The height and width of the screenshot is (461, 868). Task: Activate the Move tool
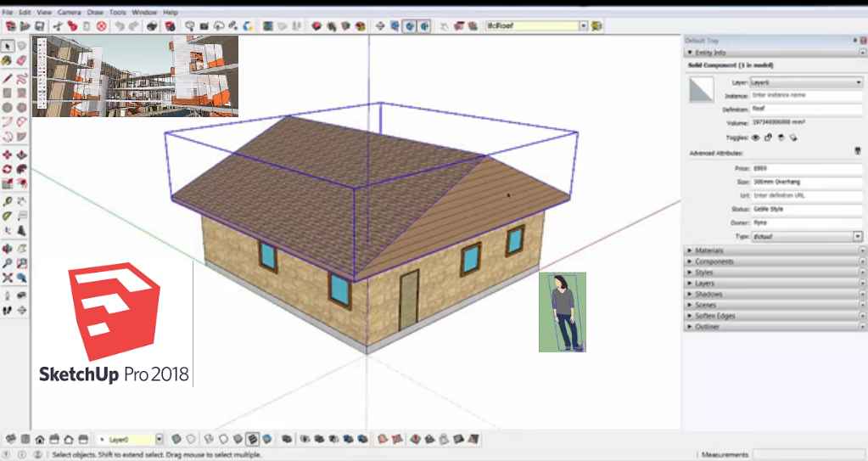(8, 155)
